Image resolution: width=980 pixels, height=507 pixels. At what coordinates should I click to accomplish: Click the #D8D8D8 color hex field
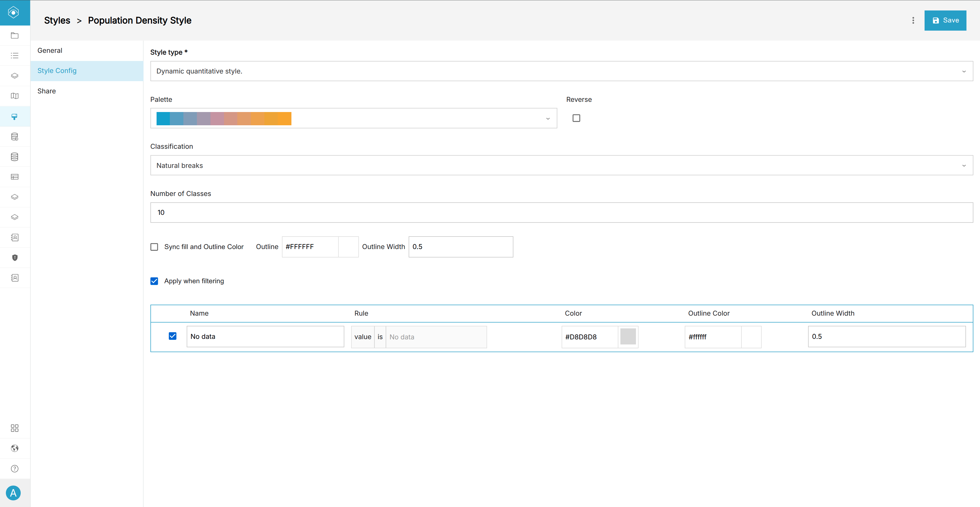point(590,337)
